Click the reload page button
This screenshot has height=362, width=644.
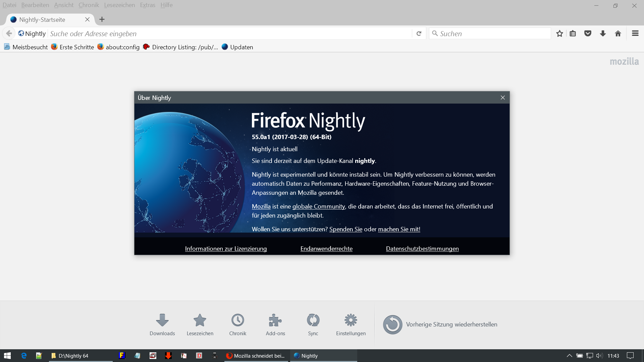pyautogui.click(x=419, y=34)
